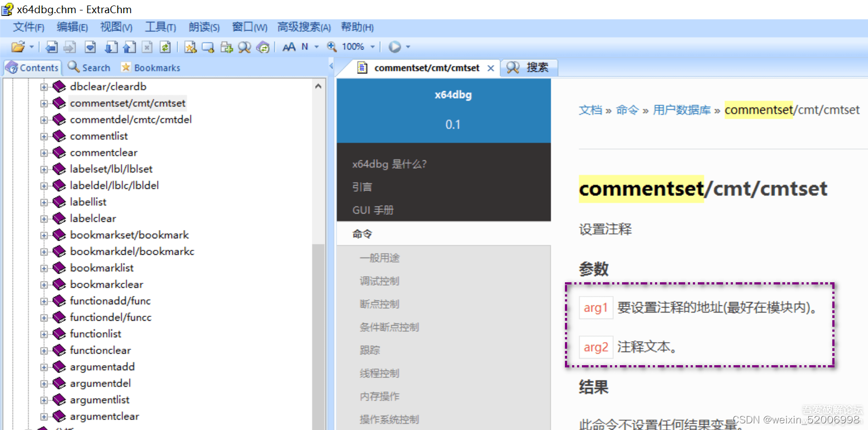Select commentclear in the contents tree
Image resolution: width=868 pixels, height=430 pixels.
click(104, 152)
